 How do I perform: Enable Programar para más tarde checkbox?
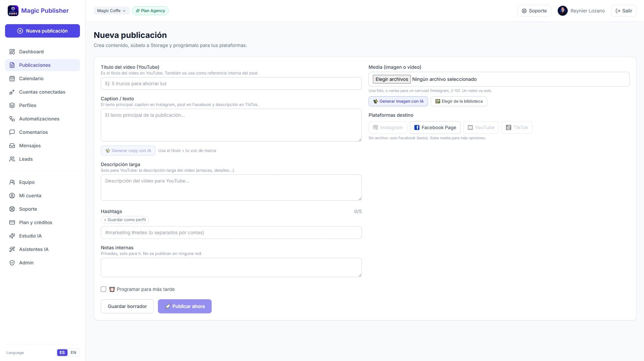[x=103, y=289]
